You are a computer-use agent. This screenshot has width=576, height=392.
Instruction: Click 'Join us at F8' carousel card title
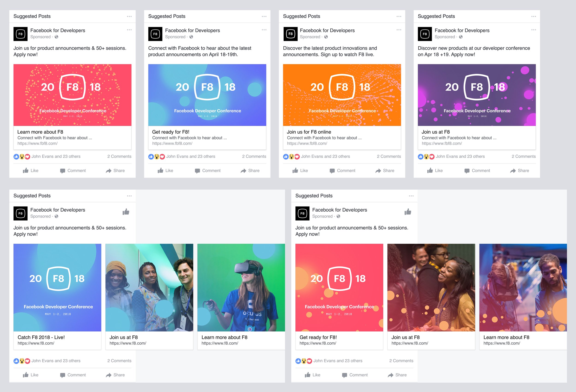pyautogui.click(x=123, y=337)
